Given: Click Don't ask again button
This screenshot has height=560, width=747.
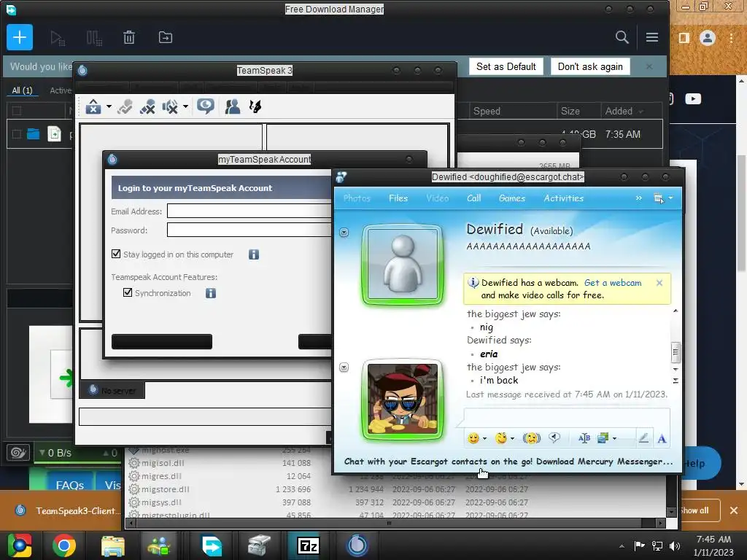Looking at the screenshot, I should [x=590, y=66].
